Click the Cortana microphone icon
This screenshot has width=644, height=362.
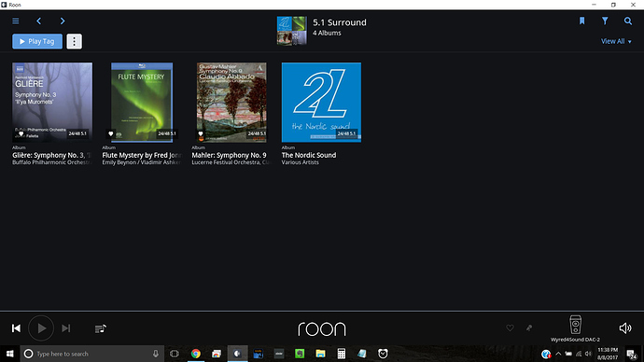point(156,354)
